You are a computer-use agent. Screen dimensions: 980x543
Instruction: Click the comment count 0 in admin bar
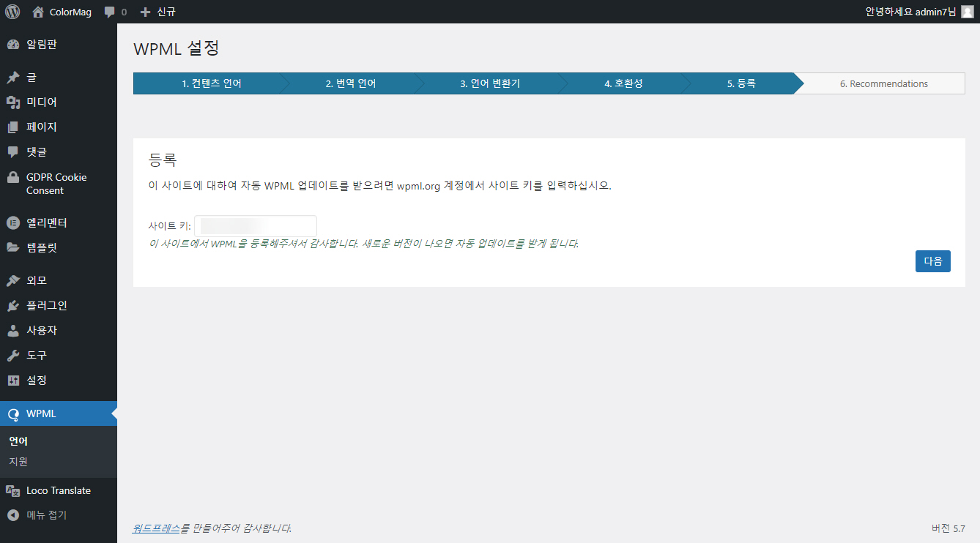[124, 12]
